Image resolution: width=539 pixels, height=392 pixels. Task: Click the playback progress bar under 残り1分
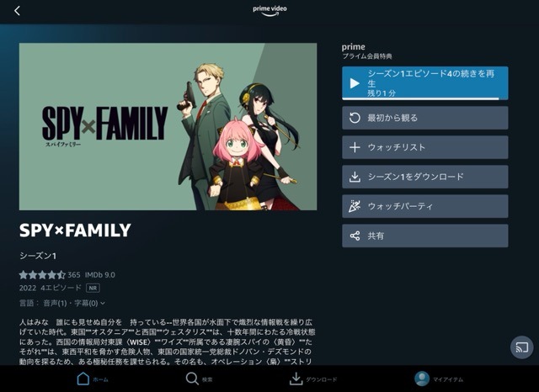pos(424,99)
